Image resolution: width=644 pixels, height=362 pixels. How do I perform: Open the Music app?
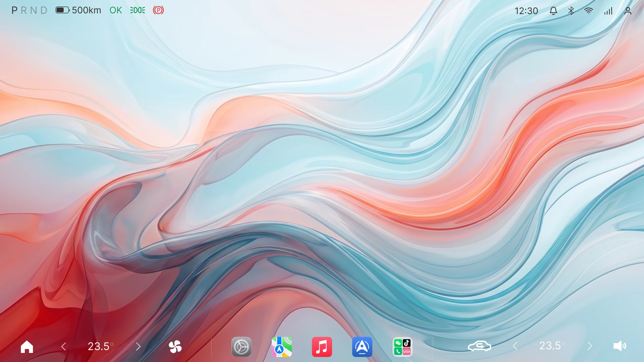point(322,347)
